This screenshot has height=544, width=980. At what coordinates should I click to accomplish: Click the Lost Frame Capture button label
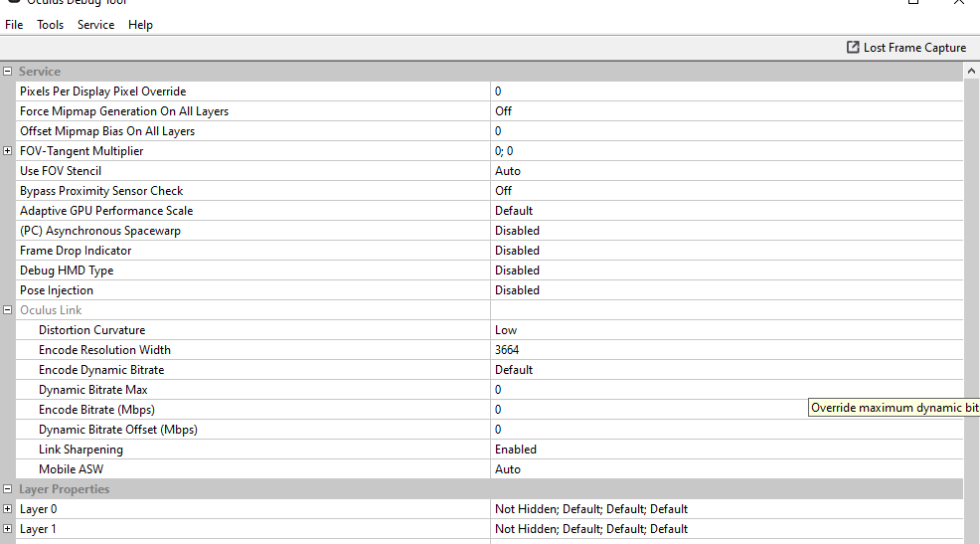coord(914,48)
